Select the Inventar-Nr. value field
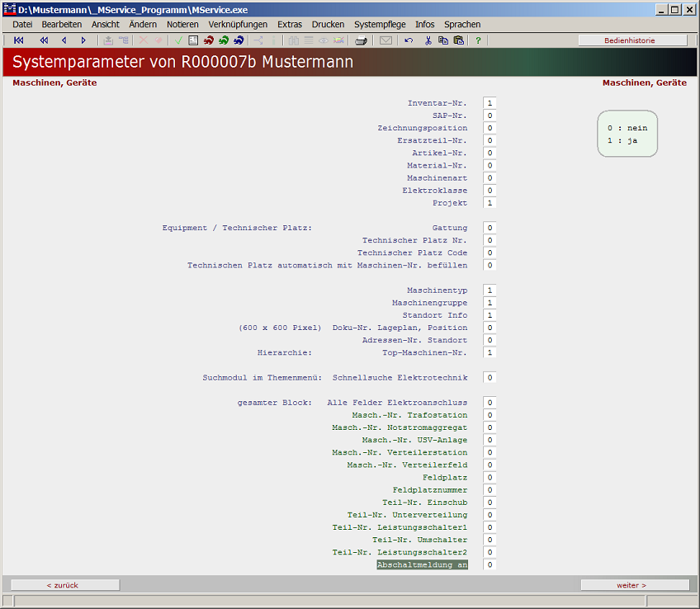The height and width of the screenshot is (609, 700). 490,103
